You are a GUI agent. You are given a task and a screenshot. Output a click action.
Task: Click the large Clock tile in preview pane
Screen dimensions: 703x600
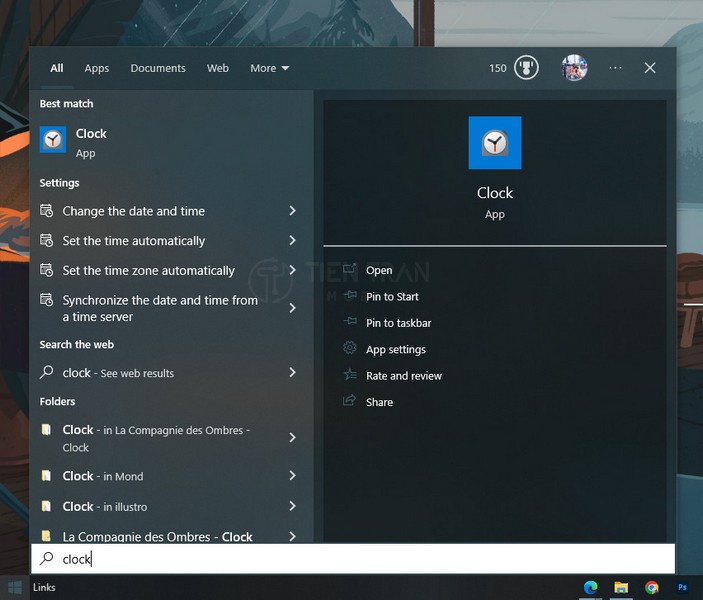coord(494,143)
